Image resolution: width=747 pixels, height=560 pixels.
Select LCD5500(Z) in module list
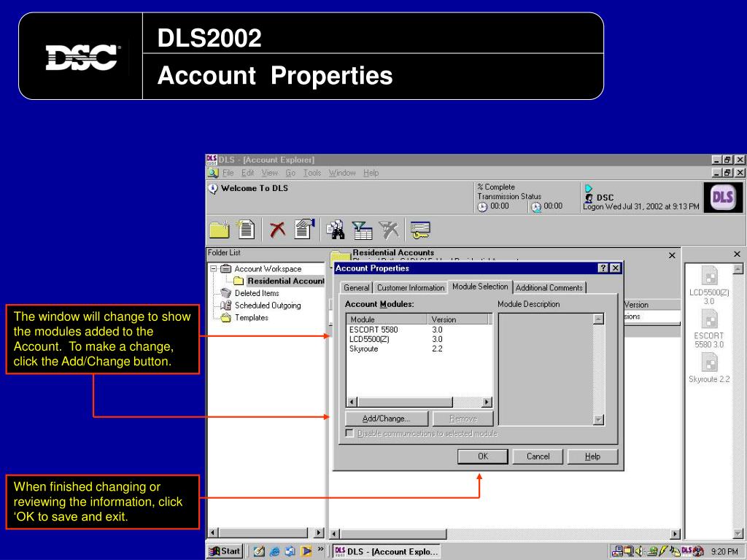point(369,339)
